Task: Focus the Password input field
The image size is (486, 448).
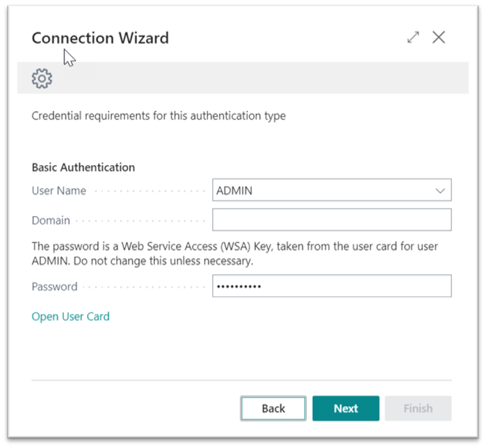Action: (332, 286)
